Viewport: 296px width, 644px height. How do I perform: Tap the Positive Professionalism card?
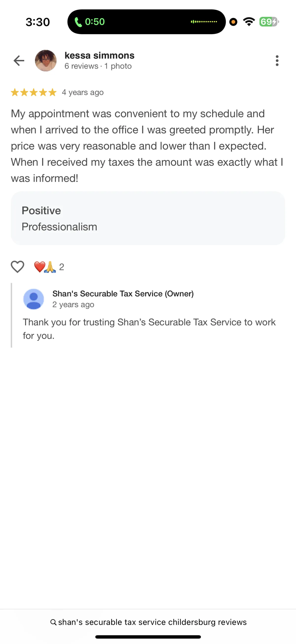pyautogui.click(x=148, y=218)
